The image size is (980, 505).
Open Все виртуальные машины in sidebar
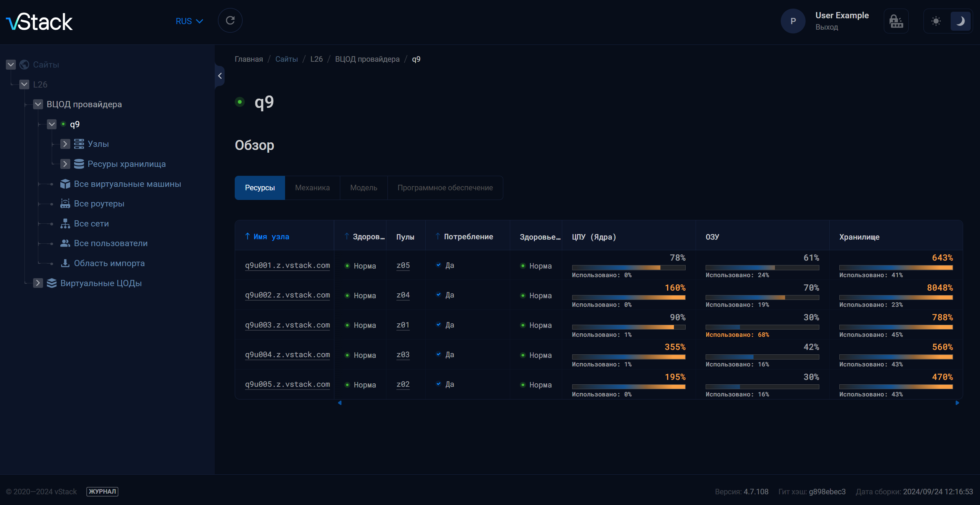tap(128, 184)
